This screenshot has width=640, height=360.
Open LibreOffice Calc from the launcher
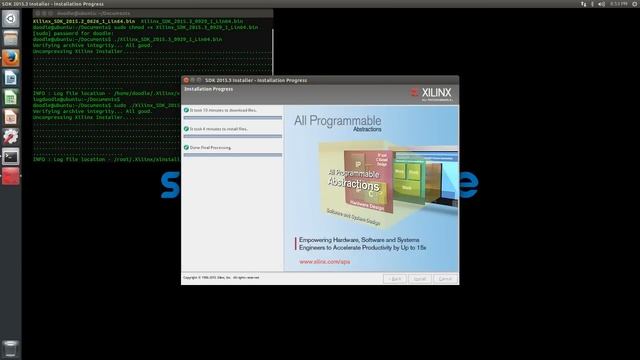coord(11,98)
